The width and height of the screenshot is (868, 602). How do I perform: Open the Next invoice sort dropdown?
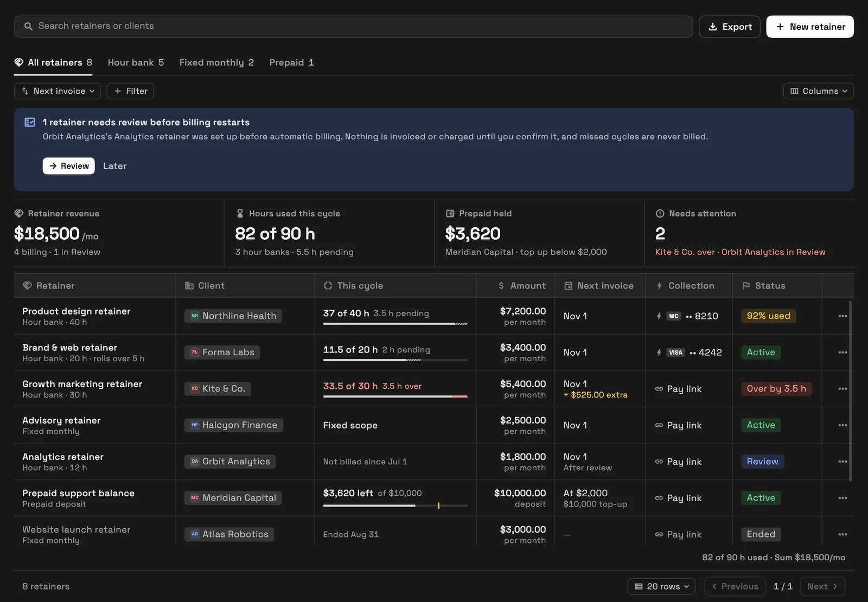coord(58,91)
